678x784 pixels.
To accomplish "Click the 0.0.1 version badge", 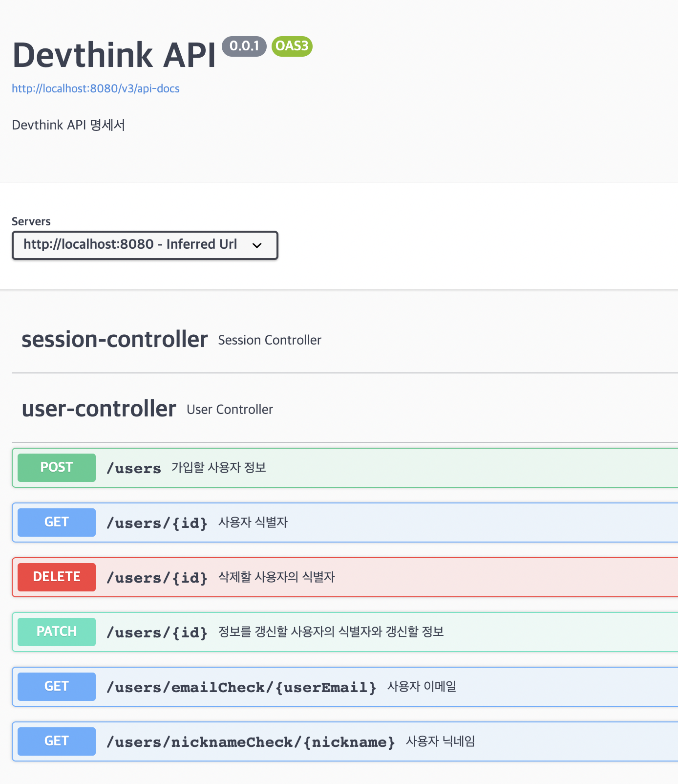I will [x=244, y=46].
